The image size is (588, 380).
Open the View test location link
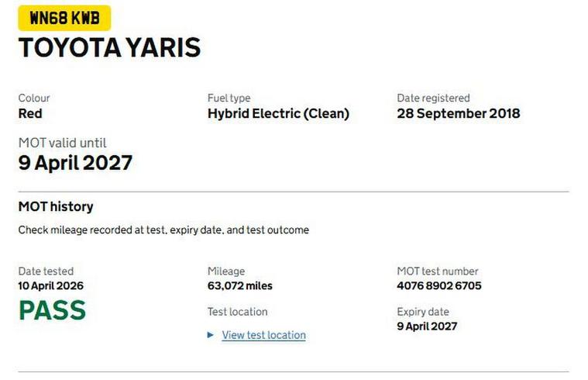click(x=263, y=335)
